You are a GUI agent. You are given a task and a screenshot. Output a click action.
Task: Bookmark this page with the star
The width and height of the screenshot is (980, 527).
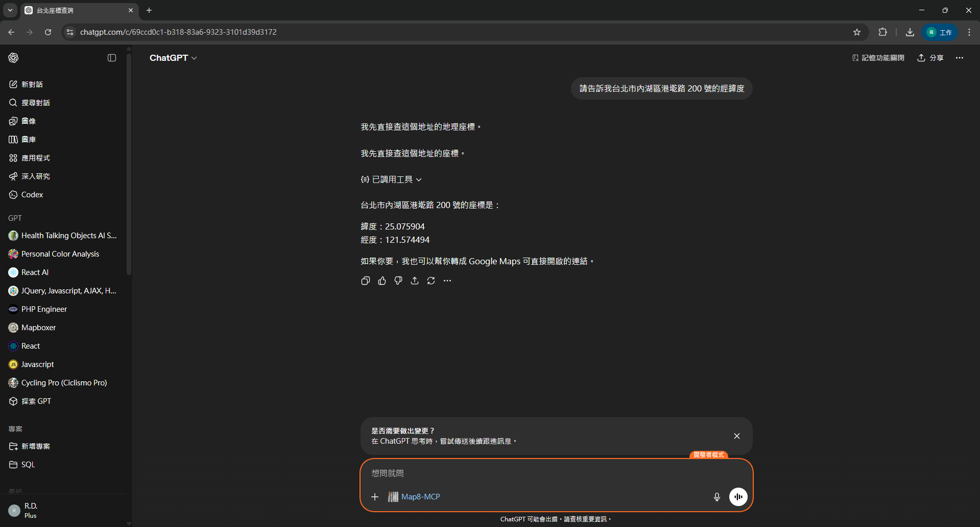pos(857,32)
